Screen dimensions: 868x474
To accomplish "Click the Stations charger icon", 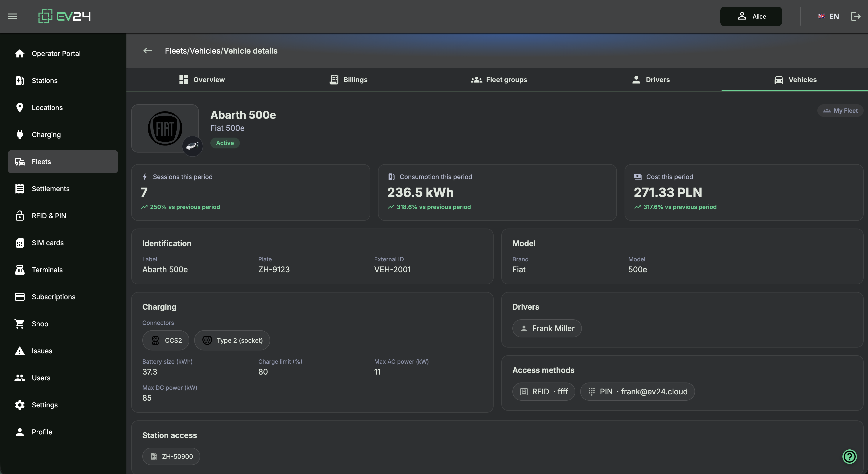I will 20,81.
